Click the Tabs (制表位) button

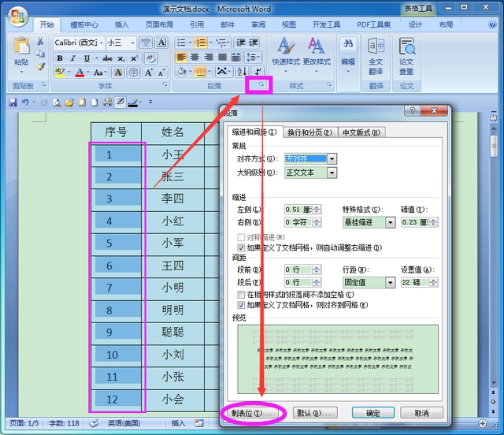point(252,413)
